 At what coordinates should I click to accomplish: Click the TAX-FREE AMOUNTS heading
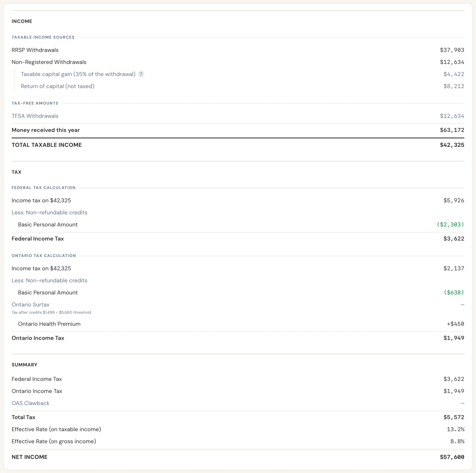(x=35, y=103)
